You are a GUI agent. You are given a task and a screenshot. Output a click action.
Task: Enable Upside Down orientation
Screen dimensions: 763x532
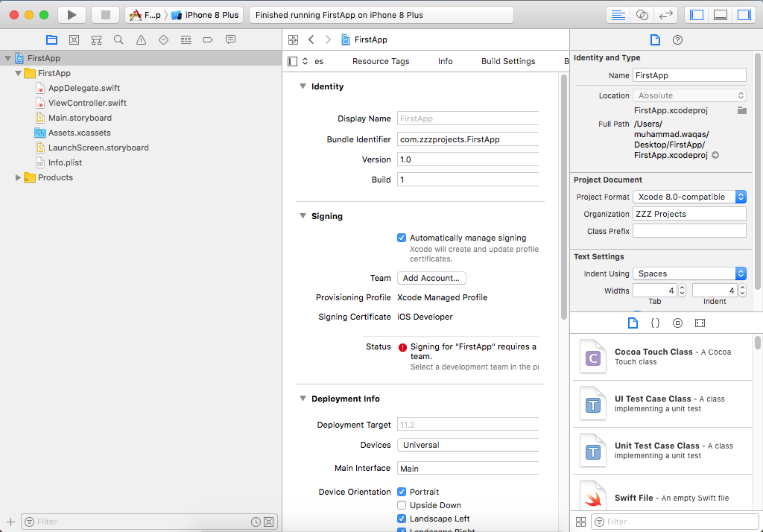point(402,505)
